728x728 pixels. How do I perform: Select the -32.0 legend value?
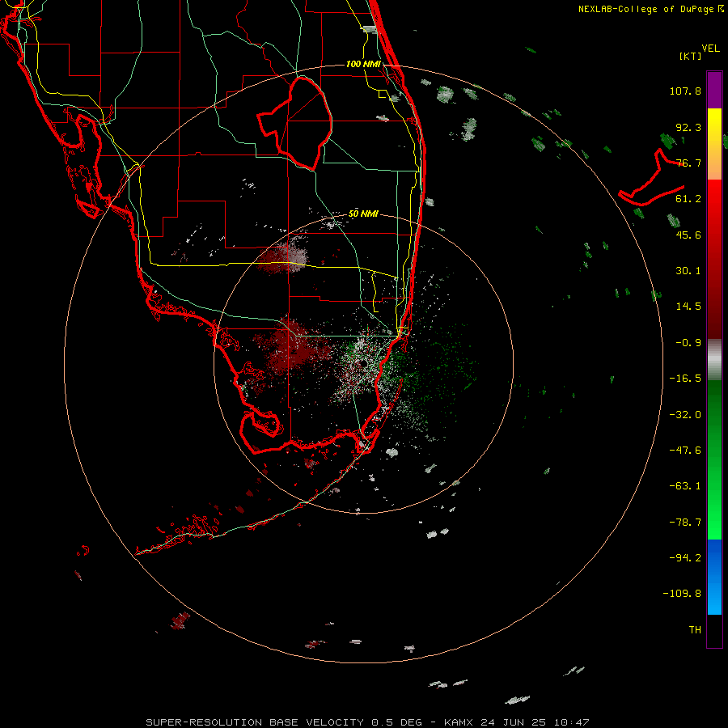[685, 415]
